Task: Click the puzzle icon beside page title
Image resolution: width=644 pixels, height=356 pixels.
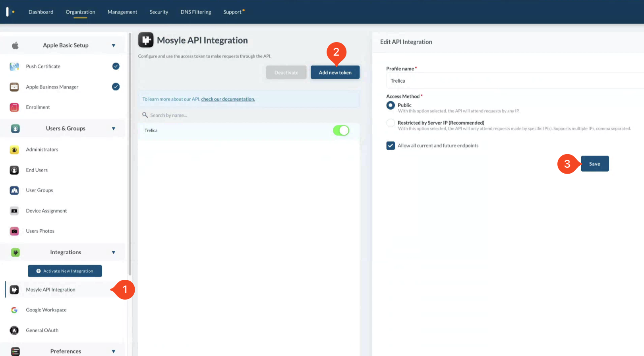Action: click(x=146, y=40)
